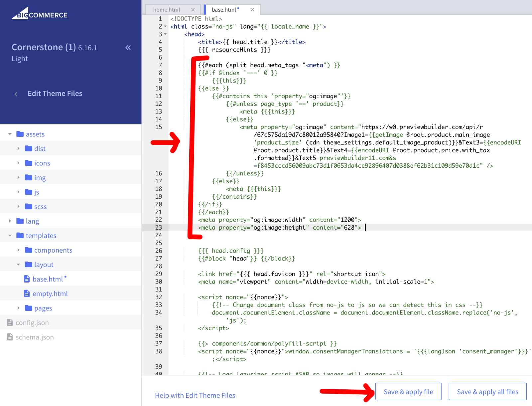The height and width of the screenshot is (406, 532).
Task: Click line number 15 in gutter
Action: [x=159, y=127]
